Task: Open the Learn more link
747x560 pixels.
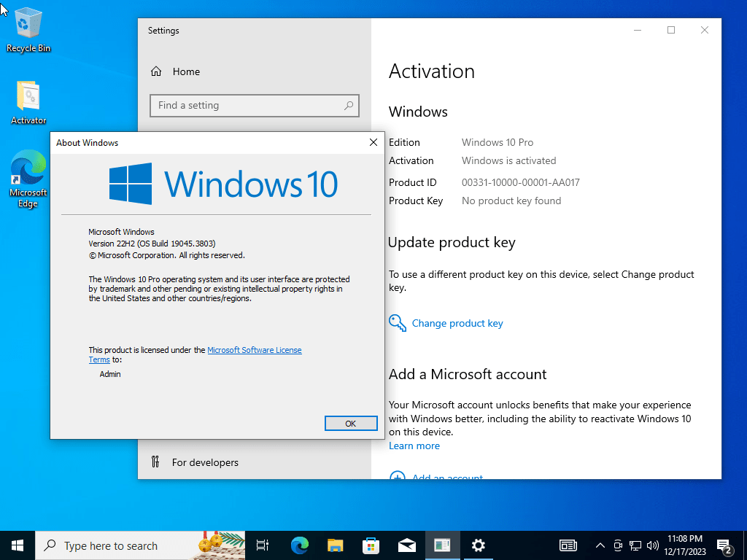Action: 414,446
